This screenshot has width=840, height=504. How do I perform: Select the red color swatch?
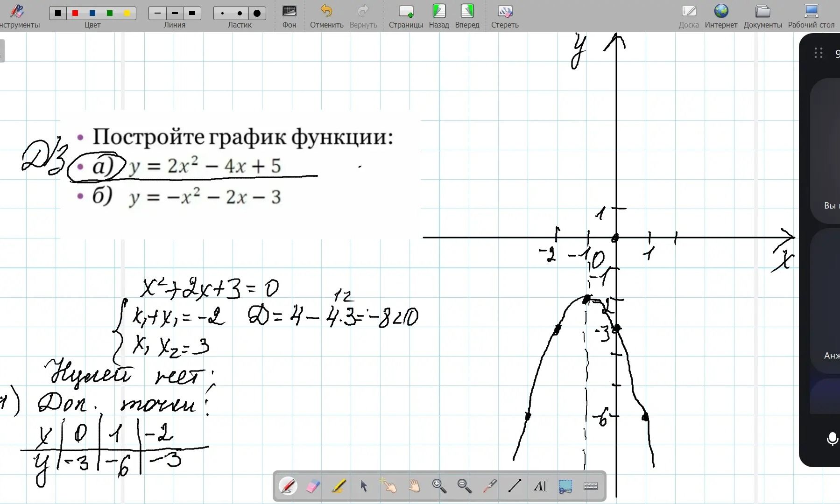(x=75, y=13)
